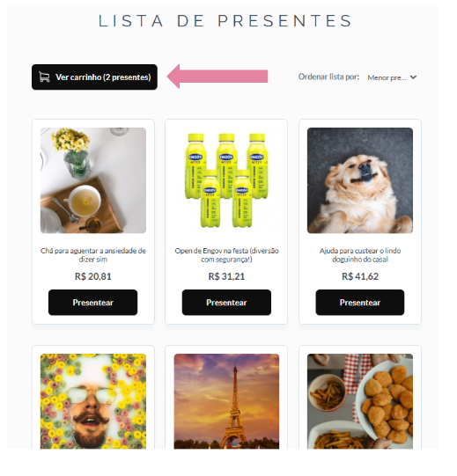Screen dimensions: 457x476
Task: Click the R$ 31,21 price
Action: point(226,276)
